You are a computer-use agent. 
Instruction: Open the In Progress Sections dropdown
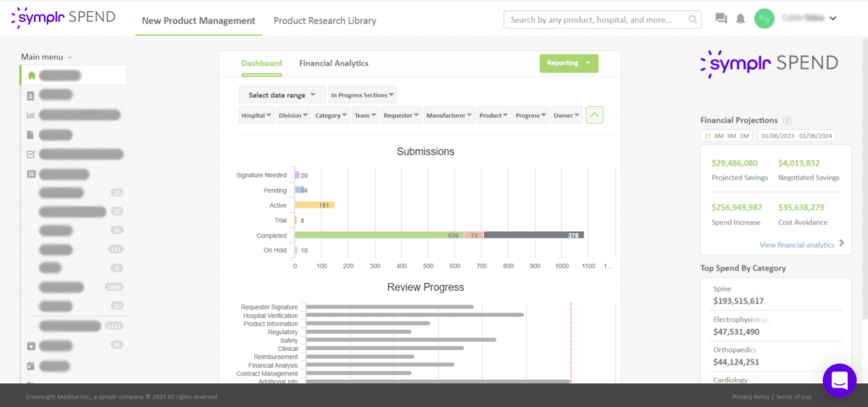[363, 95]
